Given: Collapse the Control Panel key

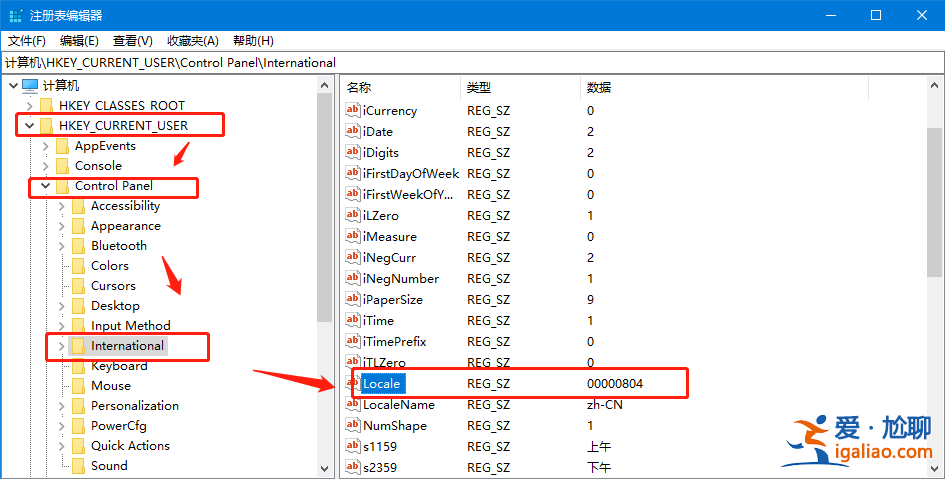Looking at the screenshot, I should tap(46, 186).
